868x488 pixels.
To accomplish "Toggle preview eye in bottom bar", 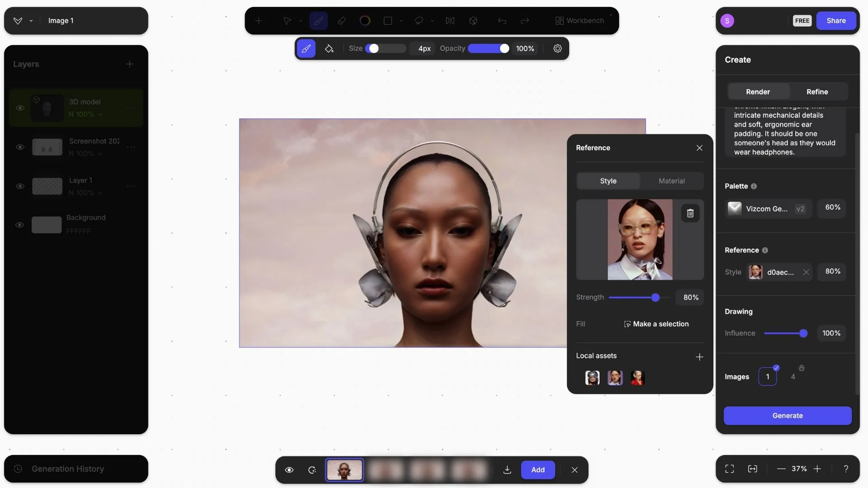I will point(289,470).
